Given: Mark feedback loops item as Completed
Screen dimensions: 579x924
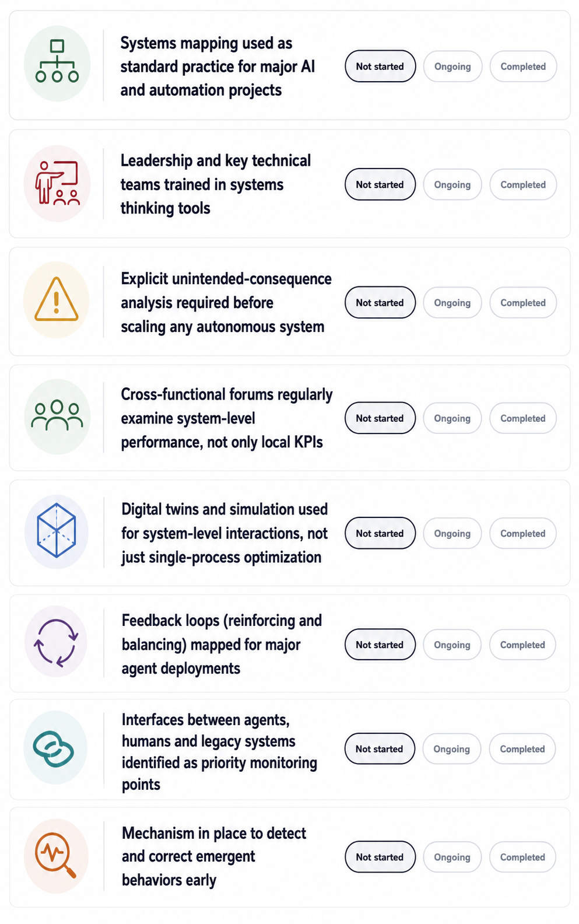Looking at the screenshot, I should pyautogui.click(x=522, y=645).
